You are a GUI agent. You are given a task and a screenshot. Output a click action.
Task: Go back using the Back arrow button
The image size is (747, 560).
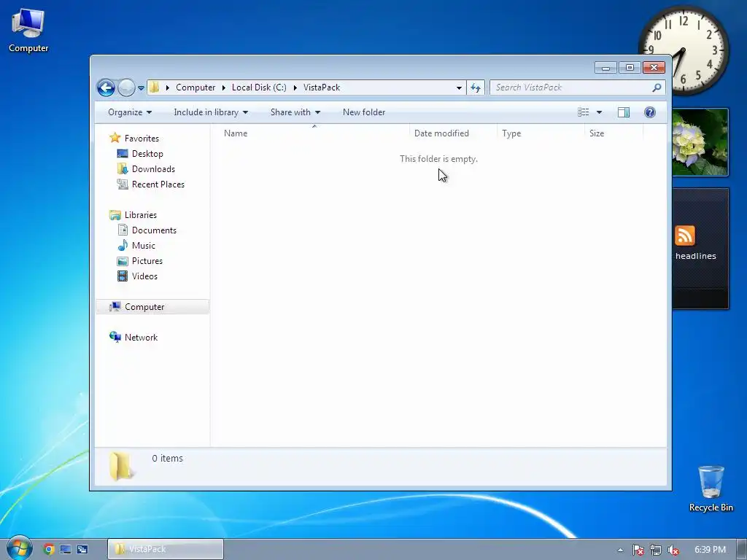click(106, 87)
